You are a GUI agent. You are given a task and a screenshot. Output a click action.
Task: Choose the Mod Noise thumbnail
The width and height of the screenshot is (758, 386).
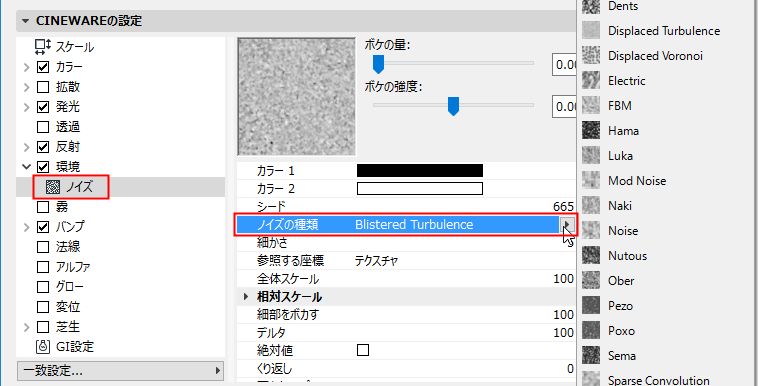point(591,180)
